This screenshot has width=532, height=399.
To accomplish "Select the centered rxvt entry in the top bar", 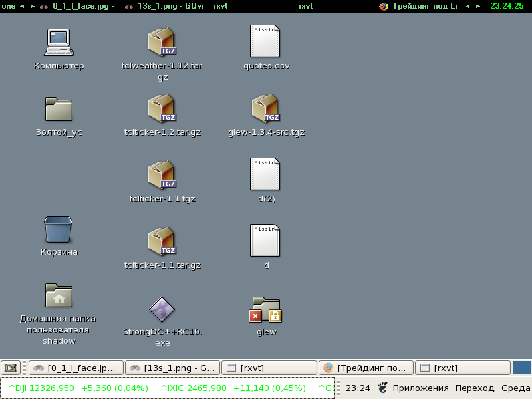I will point(306,6).
